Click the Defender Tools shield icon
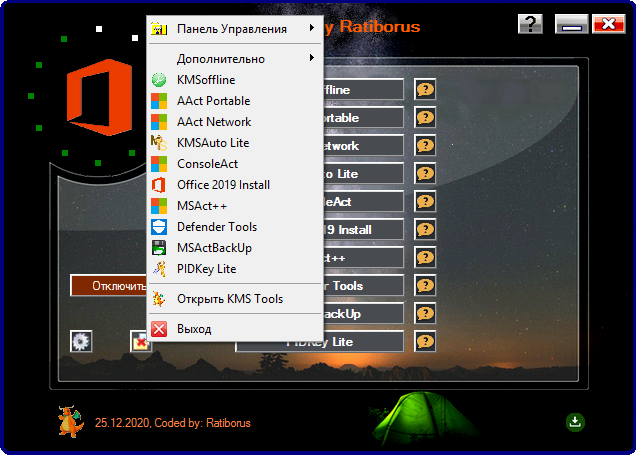 158,227
